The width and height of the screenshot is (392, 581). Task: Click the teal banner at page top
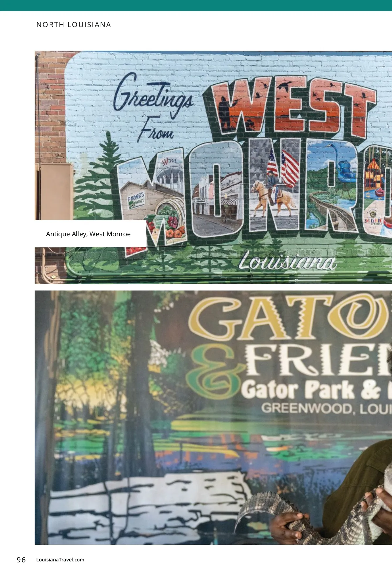click(x=196, y=6)
